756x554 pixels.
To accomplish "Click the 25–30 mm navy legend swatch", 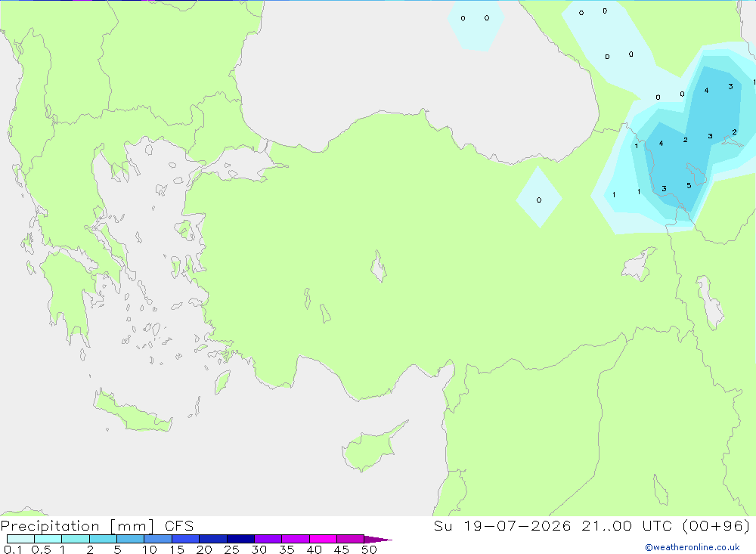I will point(240,539).
